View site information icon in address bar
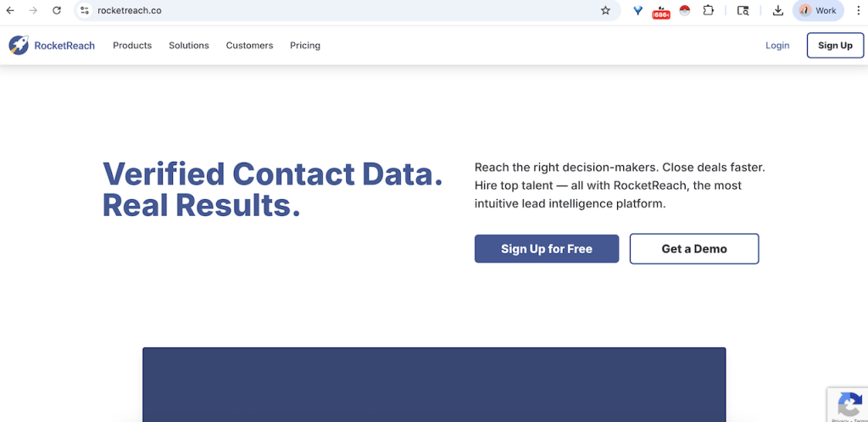 click(85, 11)
